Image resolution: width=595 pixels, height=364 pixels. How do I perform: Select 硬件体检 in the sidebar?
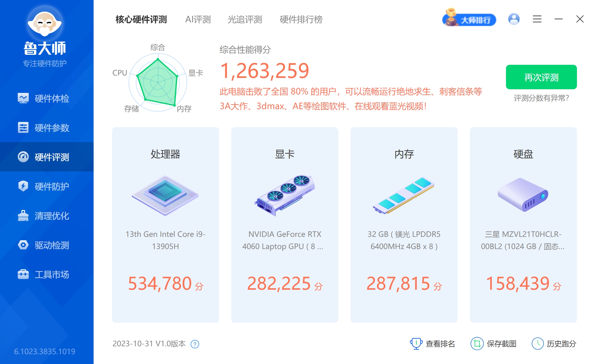(47, 98)
